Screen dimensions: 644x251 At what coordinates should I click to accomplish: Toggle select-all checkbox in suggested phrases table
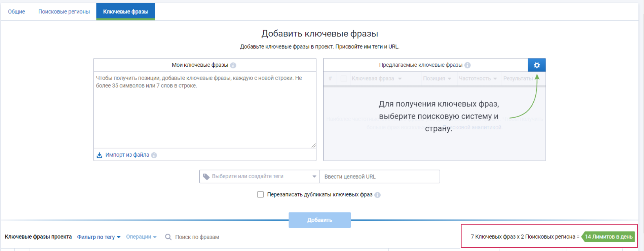343,79
